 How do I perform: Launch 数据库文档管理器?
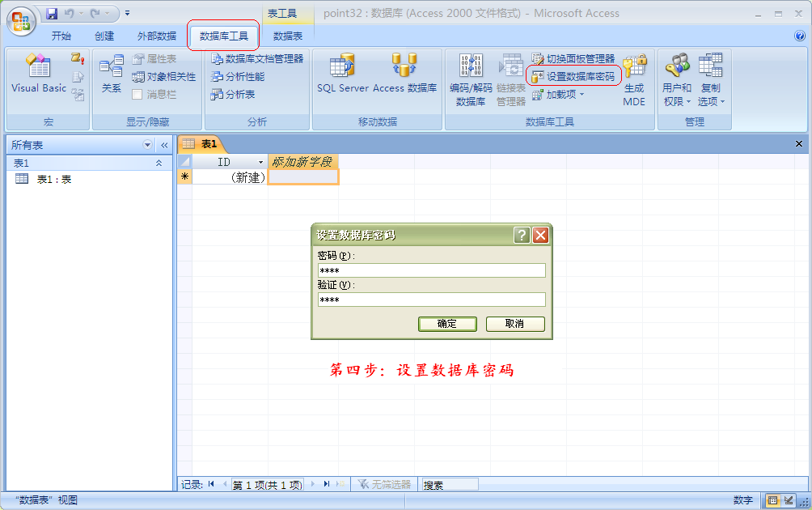(257, 59)
